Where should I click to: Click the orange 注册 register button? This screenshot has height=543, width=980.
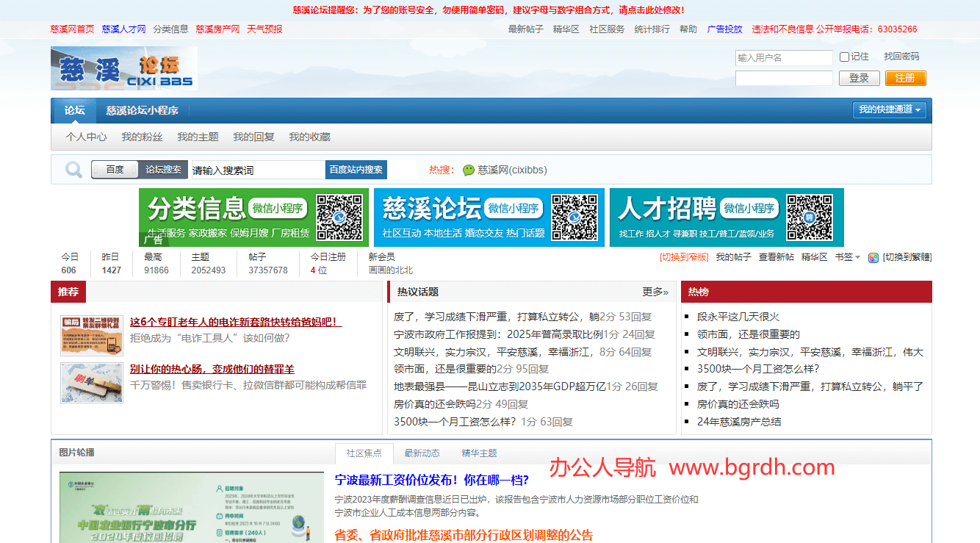(x=905, y=78)
